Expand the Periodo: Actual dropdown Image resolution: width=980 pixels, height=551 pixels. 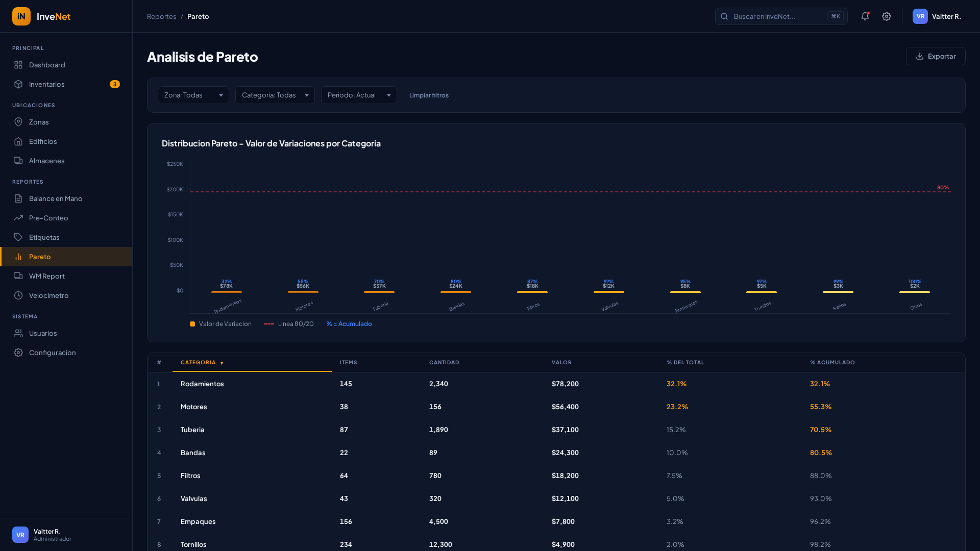pos(358,95)
